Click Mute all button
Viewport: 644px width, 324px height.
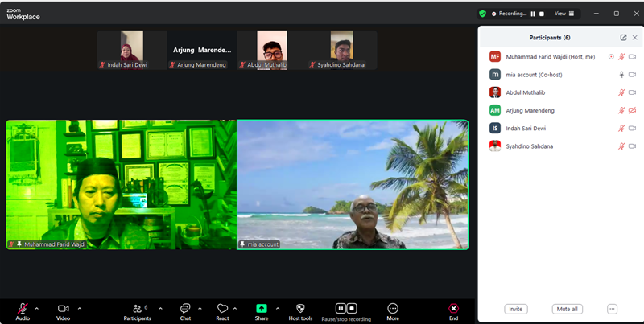[568, 309]
